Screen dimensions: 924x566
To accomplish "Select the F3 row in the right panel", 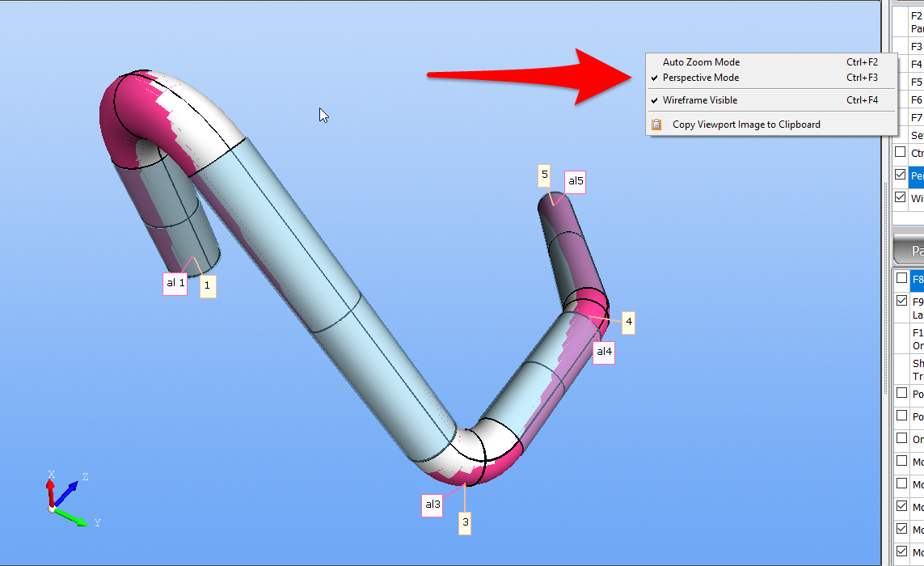I will click(916, 47).
